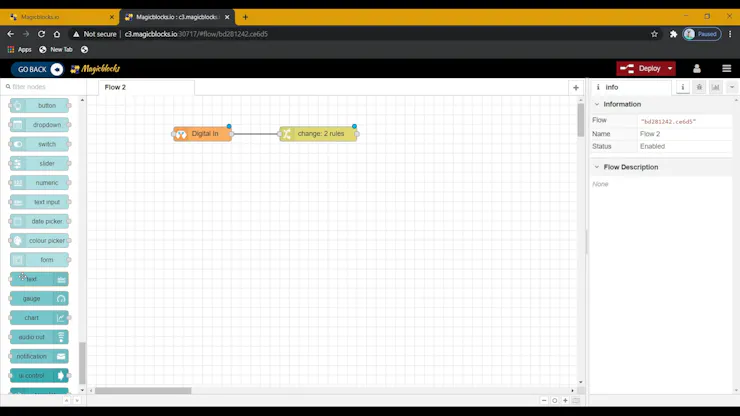Image resolution: width=740 pixels, height=416 pixels.
Task: Collapse the Information section
Action: [597, 104]
